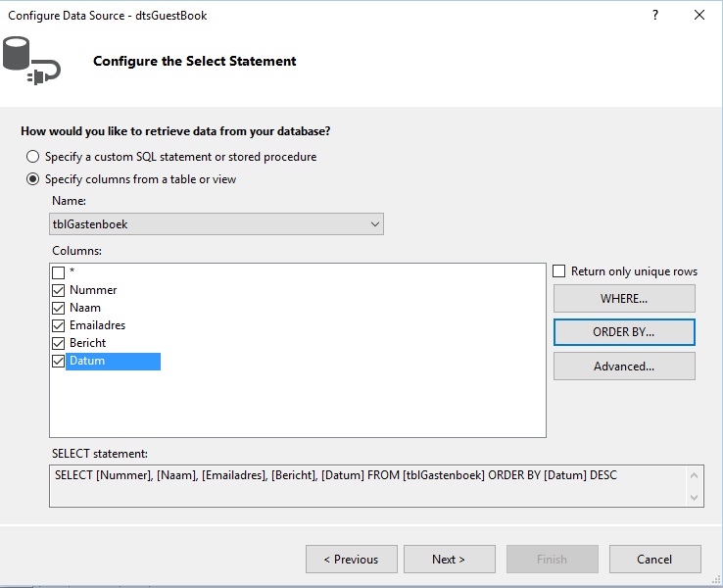Uncheck the Nummer column checkbox

coord(58,290)
